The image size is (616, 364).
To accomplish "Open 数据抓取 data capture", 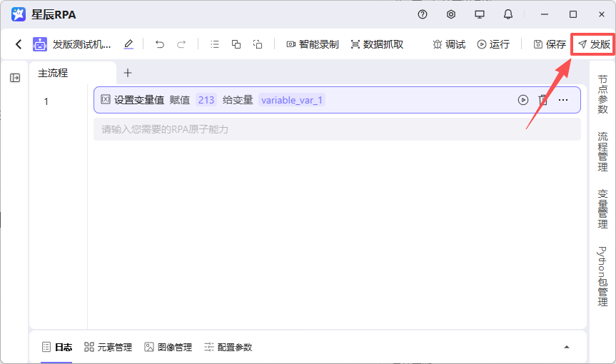I will tap(377, 44).
